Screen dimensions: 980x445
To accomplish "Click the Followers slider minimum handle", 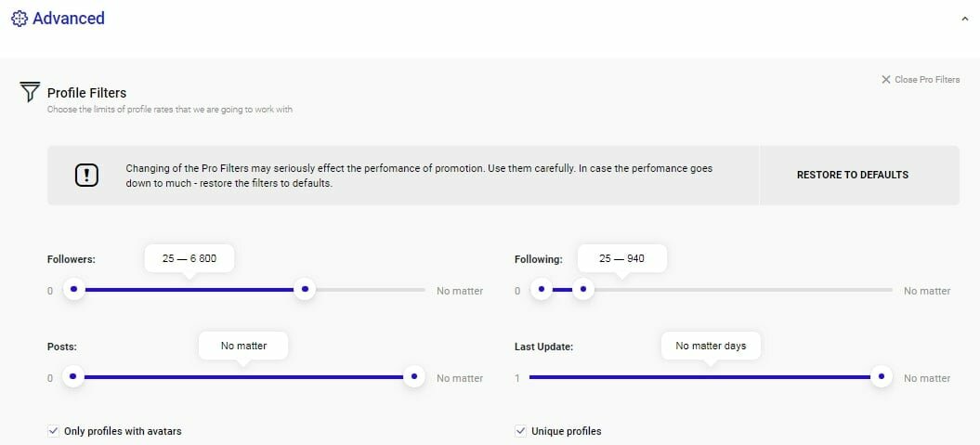I will point(74,290).
